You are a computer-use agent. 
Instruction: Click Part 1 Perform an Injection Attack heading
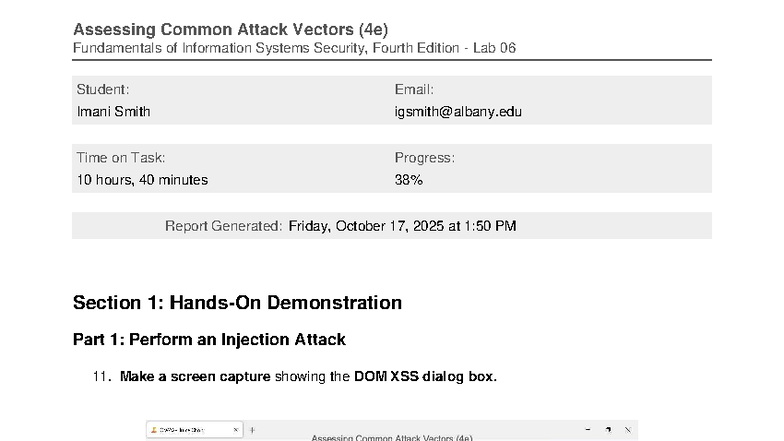[209, 340]
